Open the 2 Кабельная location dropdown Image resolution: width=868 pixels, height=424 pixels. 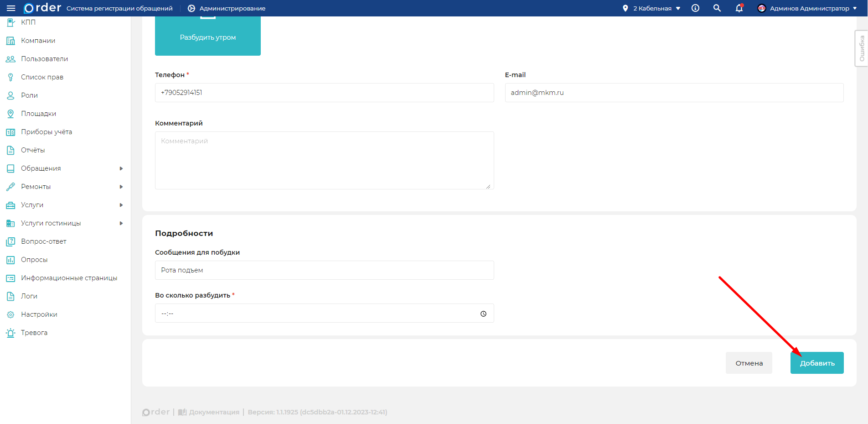tap(652, 8)
